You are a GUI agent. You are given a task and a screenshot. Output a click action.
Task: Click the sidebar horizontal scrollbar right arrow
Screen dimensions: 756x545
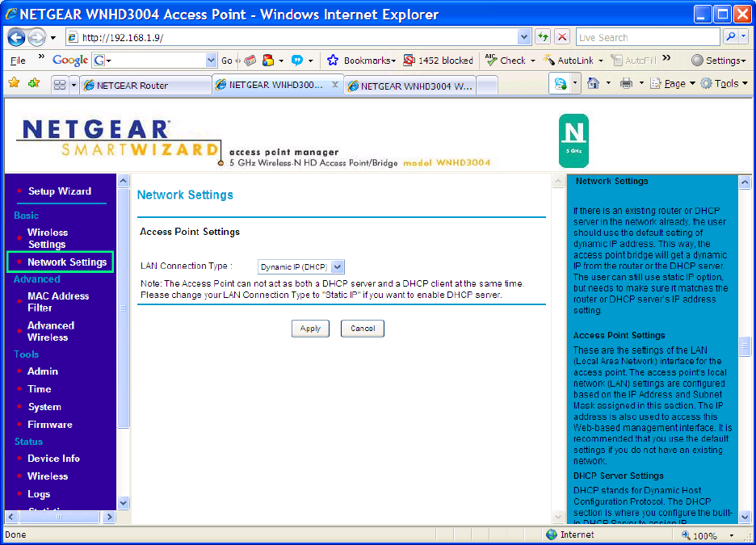[110, 517]
